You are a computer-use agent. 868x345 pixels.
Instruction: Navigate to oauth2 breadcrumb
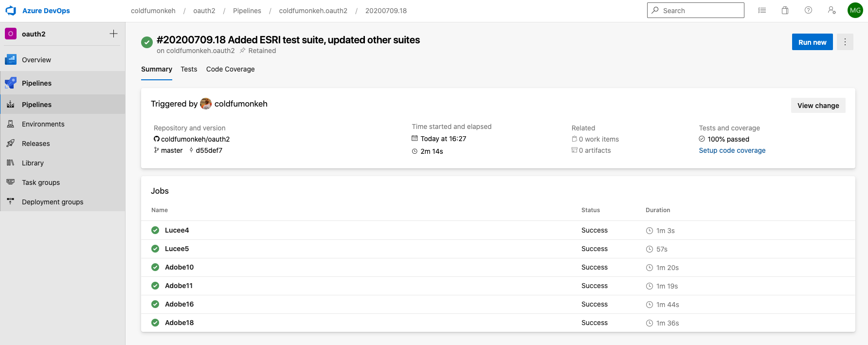coord(204,11)
